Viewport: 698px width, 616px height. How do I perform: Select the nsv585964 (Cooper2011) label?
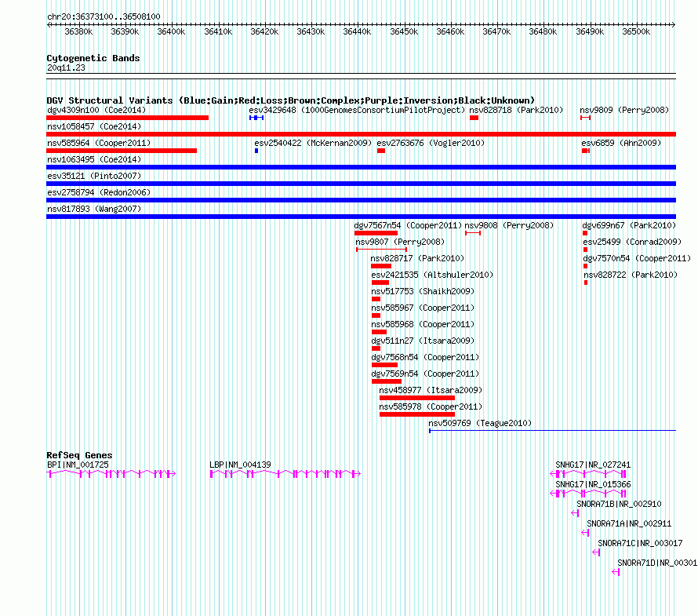[x=99, y=143]
